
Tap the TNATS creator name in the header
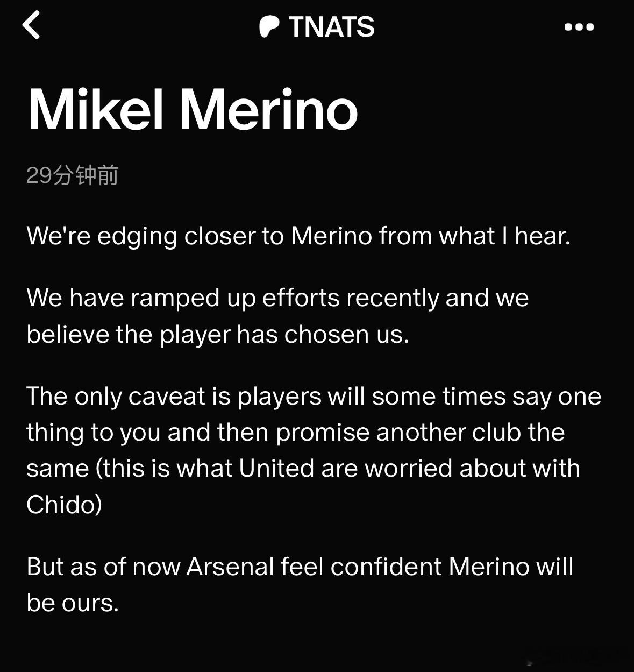point(331,27)
